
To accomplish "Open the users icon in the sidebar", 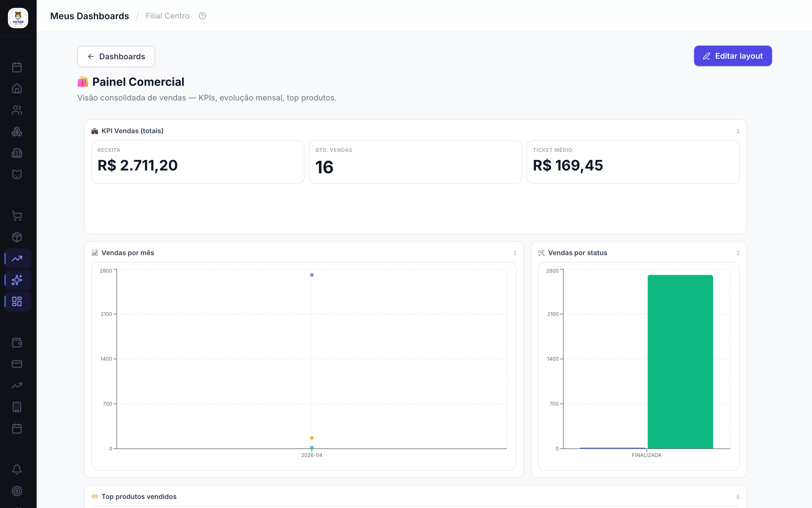I will [x=17, y=110].
